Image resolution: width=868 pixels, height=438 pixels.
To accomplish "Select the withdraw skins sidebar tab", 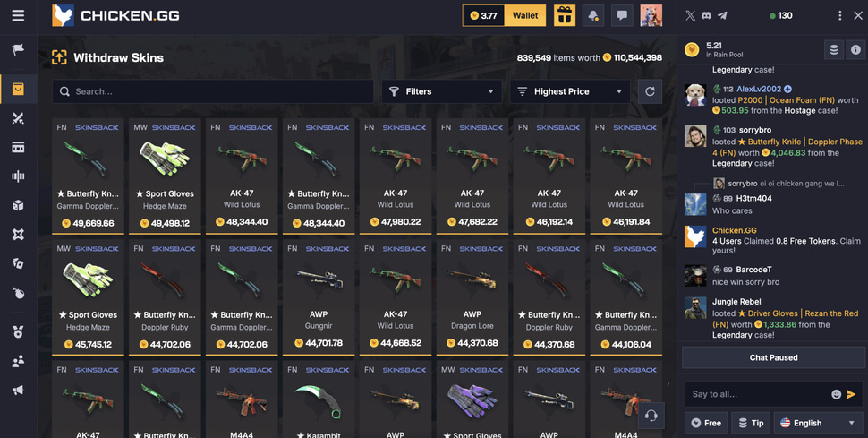I will pyautogui.click(x=18, y=89).
